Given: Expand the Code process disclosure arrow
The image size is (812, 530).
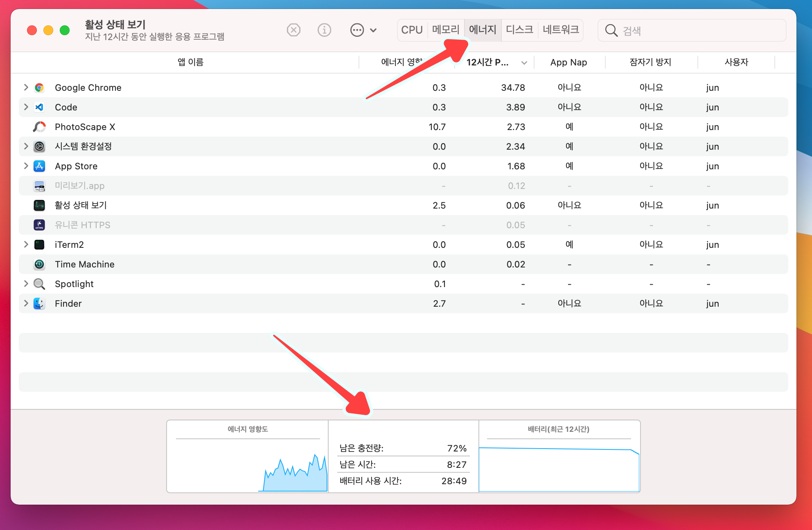Looking at the screenshot, I should tap(26, 107).
